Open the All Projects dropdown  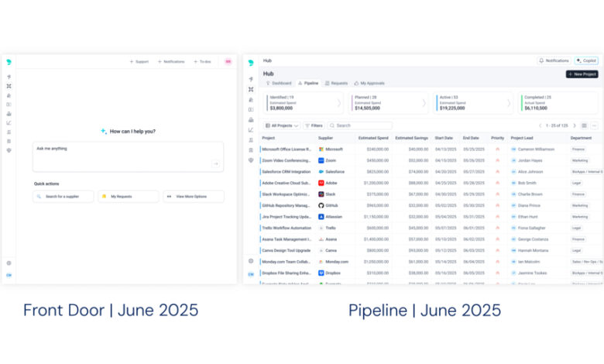282,125
